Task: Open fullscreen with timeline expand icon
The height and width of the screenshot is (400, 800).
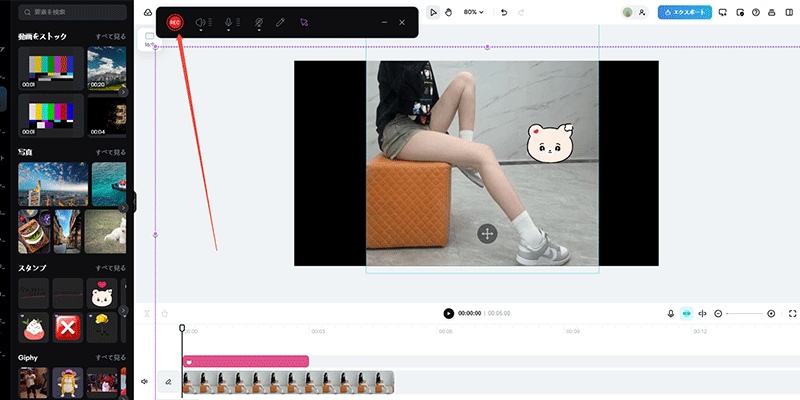Action: (x=792, y=313)
